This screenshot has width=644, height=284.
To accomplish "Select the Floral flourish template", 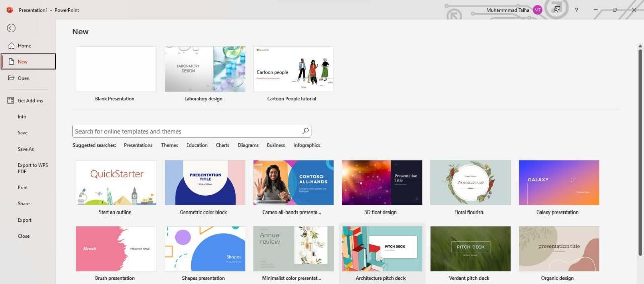I will [x=470, y=183].
